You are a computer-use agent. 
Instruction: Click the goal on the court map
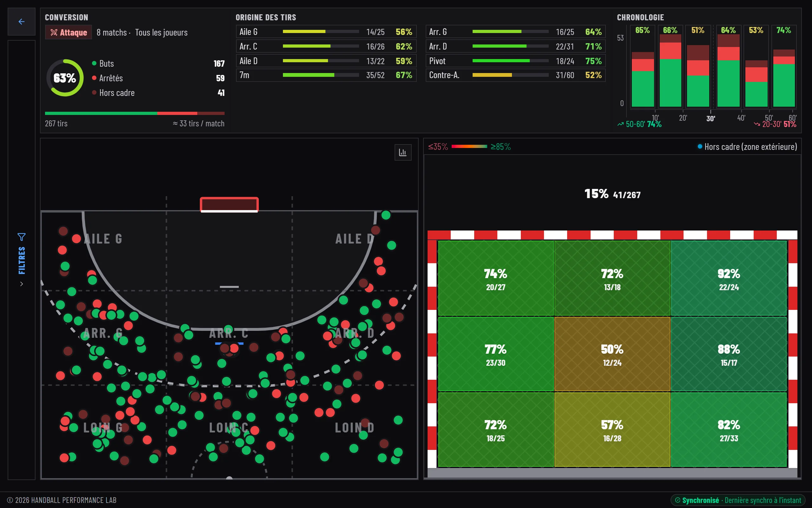click(229, 204)
